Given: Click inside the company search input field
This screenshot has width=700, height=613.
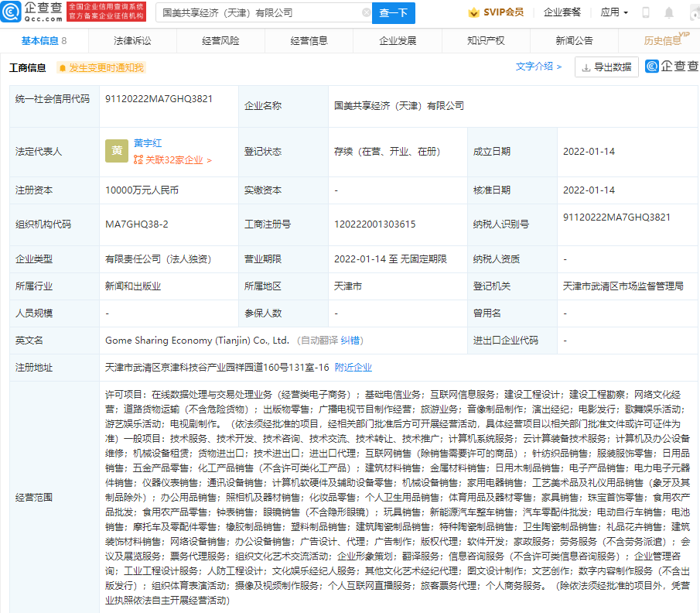Looking at the screenshot, I should point(255,13).
